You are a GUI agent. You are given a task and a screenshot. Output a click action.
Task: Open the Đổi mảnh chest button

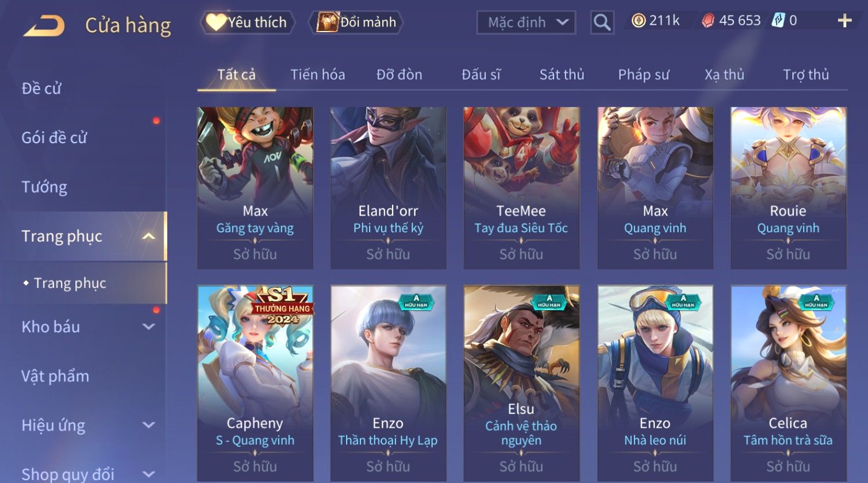tap(356, 22)
